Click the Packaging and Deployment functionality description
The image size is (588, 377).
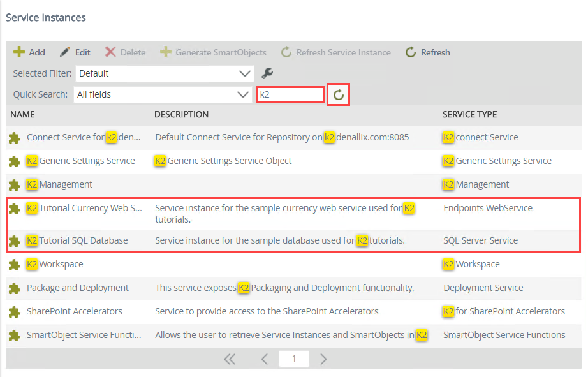tap(284, 288)
